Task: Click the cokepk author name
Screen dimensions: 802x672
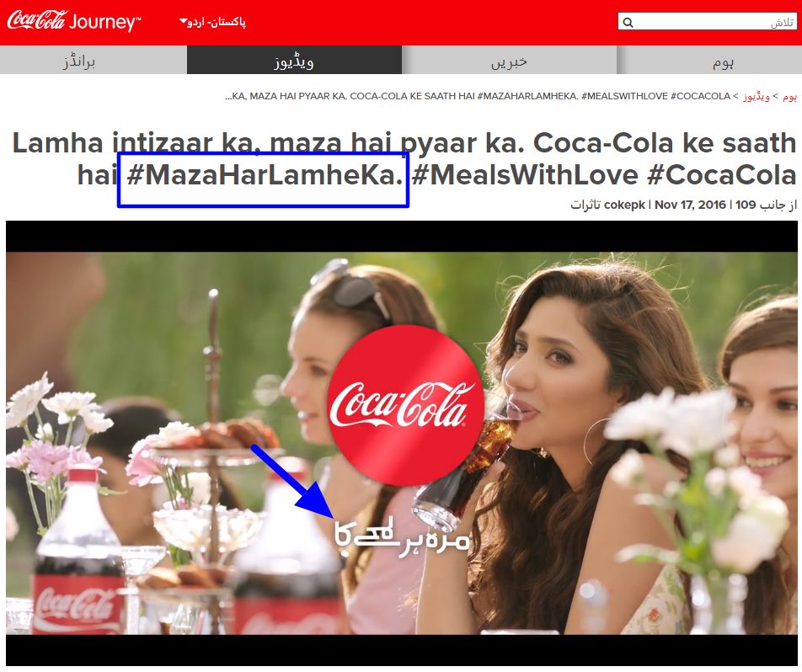Action: click(624, 205)
